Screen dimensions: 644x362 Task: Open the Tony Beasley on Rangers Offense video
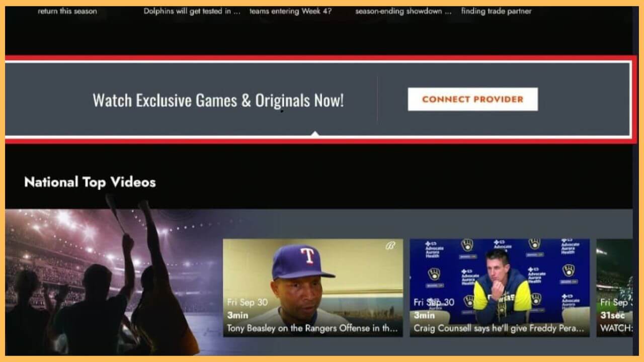click(x=313, y=282)
